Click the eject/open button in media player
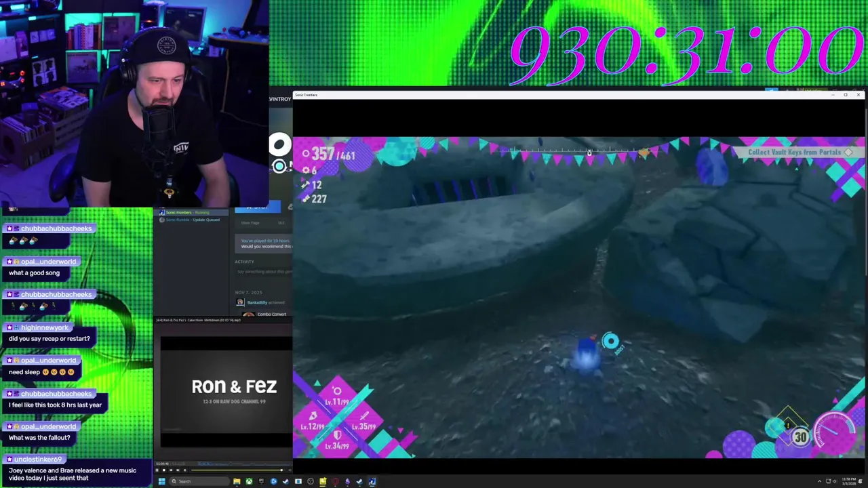Screen dimensions: 868x488 185,470
